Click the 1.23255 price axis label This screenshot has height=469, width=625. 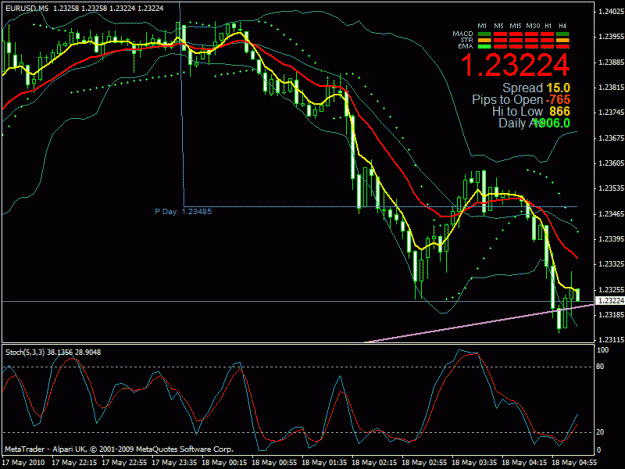point(611,290)
